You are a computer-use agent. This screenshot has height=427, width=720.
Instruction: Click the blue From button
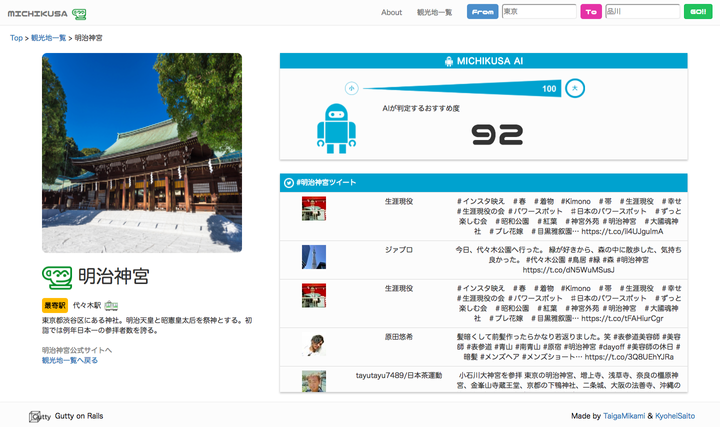[x=482, y=11]
